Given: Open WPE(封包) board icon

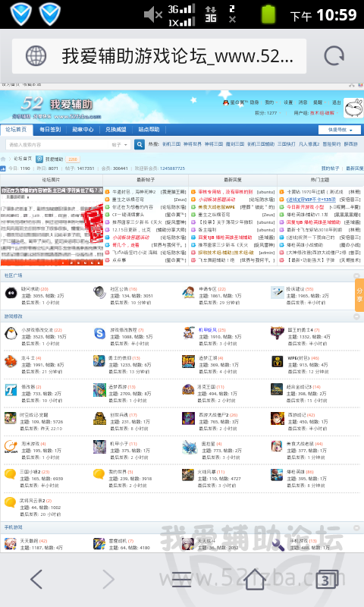Looking at the screenshot, I should pyautogui.click(x=277, y=361).
